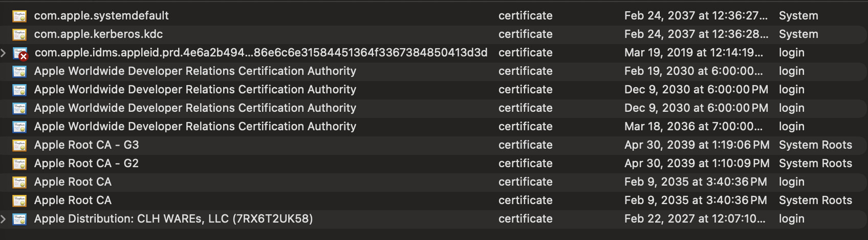868x240 pixels.
Task: Select the Apple Root CA - G2 name
Action: (86, 164)
